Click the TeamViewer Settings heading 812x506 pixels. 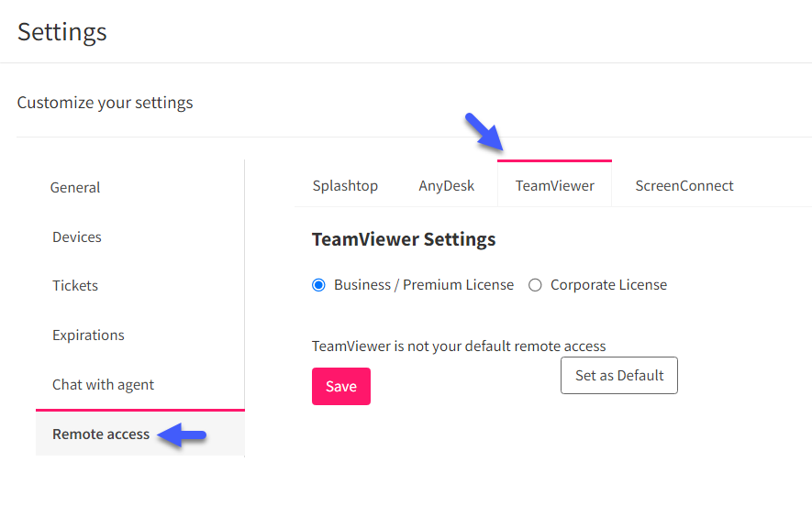click(x=404, y=239)
